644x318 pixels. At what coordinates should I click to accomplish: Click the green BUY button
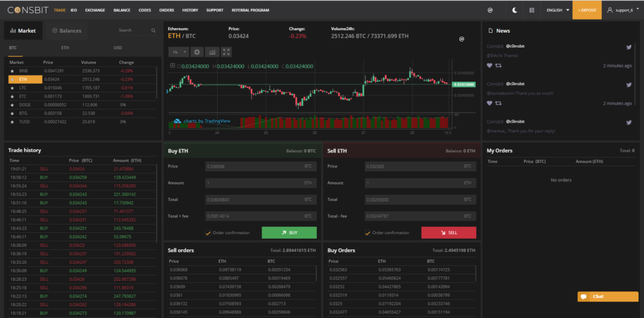tap(289, 232)
